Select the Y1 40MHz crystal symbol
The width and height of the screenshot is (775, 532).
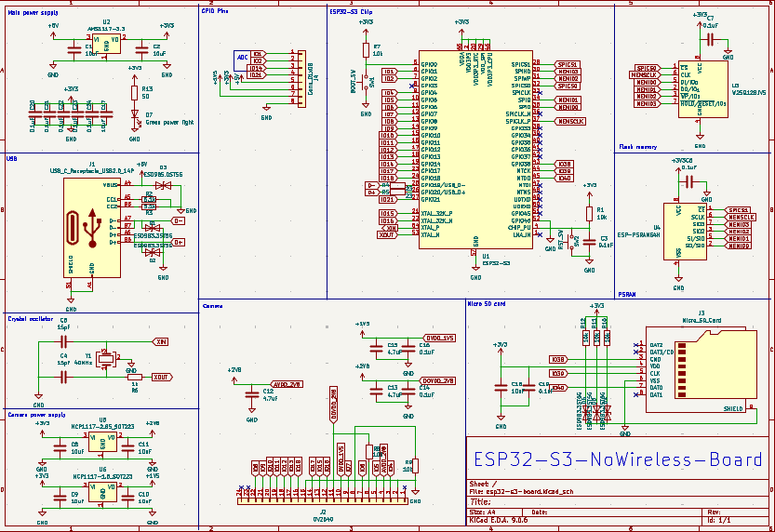pos(106,359)
